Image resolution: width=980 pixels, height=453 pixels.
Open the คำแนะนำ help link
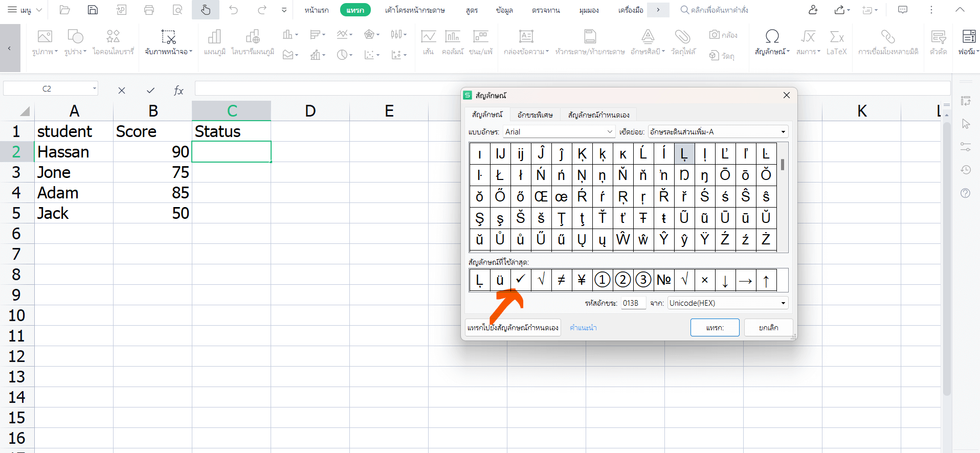[x=583, y=327]
